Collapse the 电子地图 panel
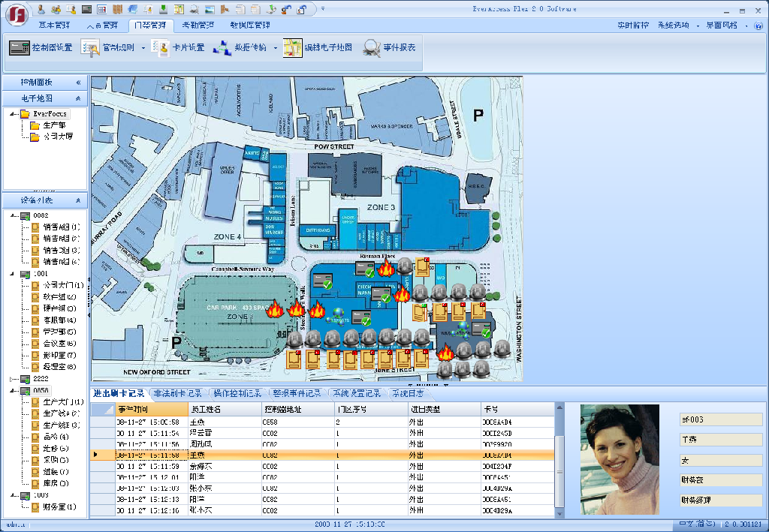 [77, 98]
